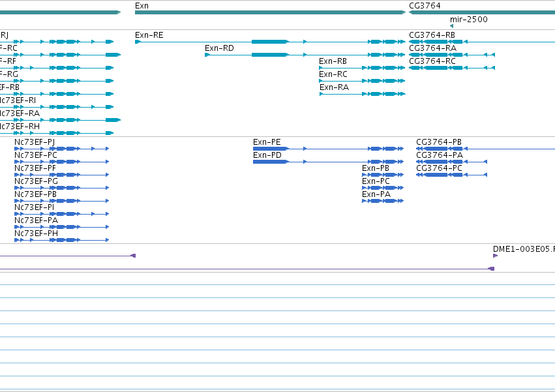Screen dimensions: 555x392
Task: Select the Exn-PA protein label
Action: coord(376,194)
